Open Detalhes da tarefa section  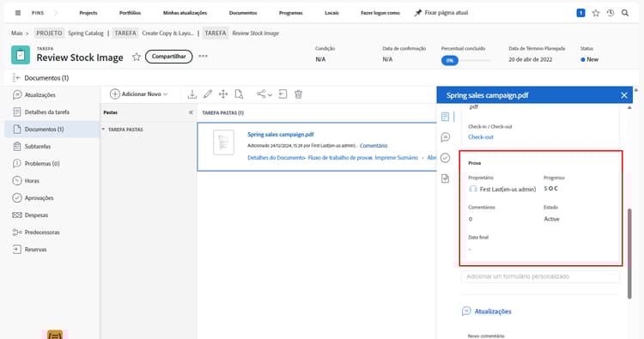tap(47, 112)
